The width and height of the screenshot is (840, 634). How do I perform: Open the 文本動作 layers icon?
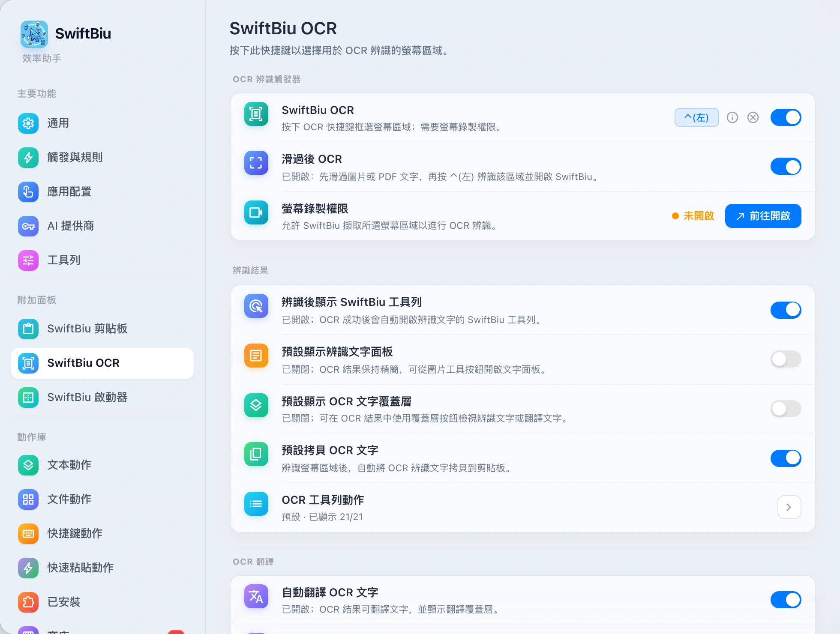pos(28,465)
